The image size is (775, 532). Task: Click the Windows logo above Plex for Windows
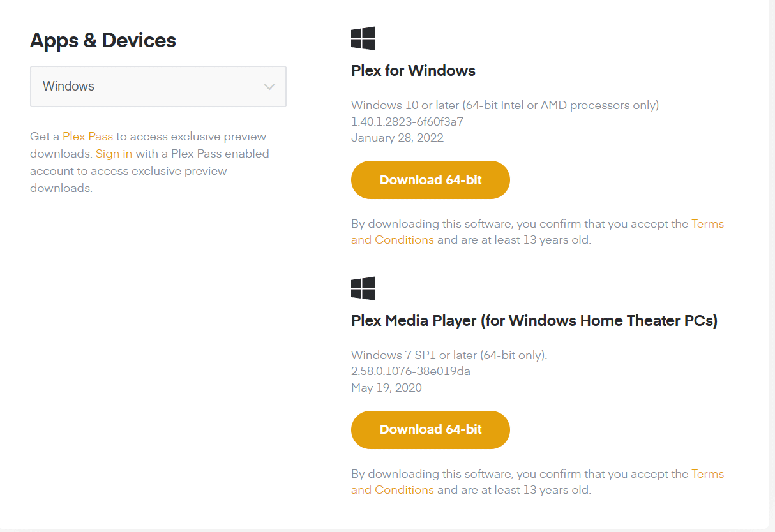tap(363, 39)
